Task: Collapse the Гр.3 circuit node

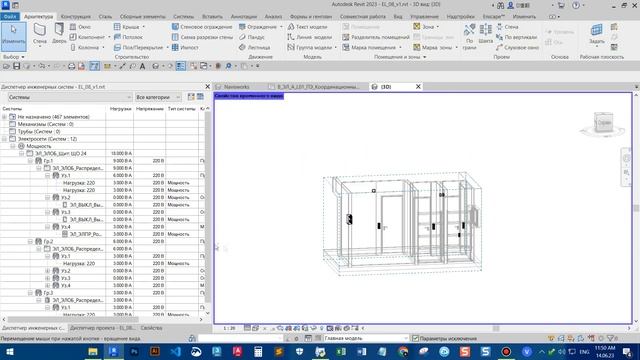Action: click(x=31, y=293)
